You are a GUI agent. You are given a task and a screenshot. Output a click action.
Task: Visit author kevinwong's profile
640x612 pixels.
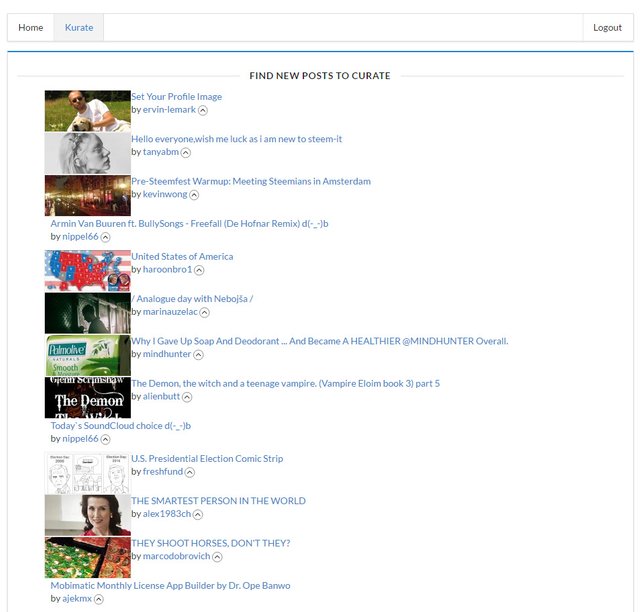click(x=165, y=194)
